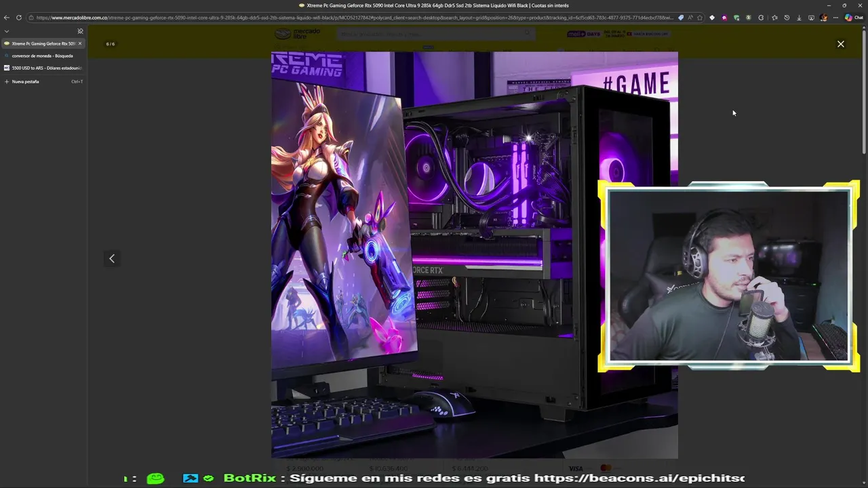The image size is (868, 488).
Task: Click the beacons.ai/epichitsc link in ticker
Action: 639,478
